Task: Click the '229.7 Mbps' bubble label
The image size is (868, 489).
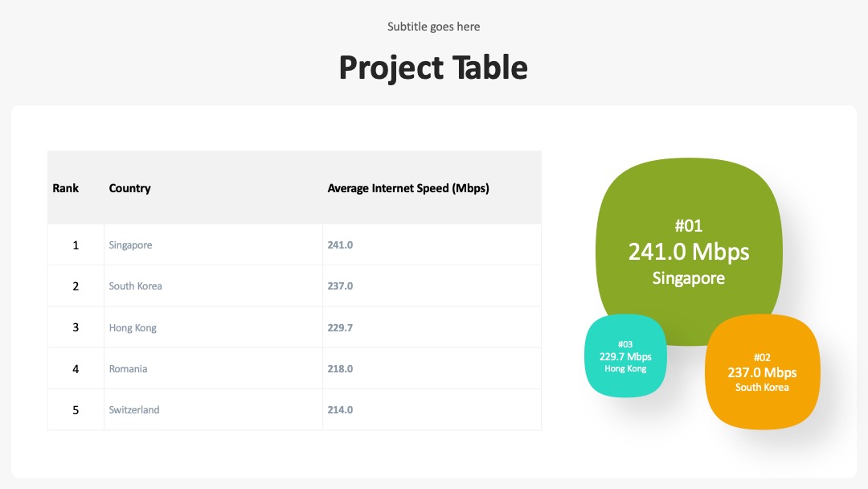Action: click(x=625, y=356)
